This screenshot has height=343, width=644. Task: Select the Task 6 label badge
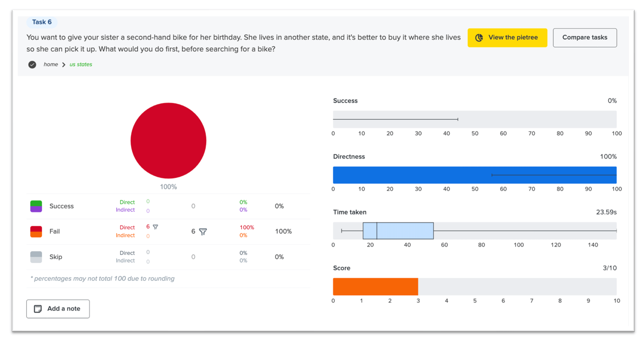point(42,22)
